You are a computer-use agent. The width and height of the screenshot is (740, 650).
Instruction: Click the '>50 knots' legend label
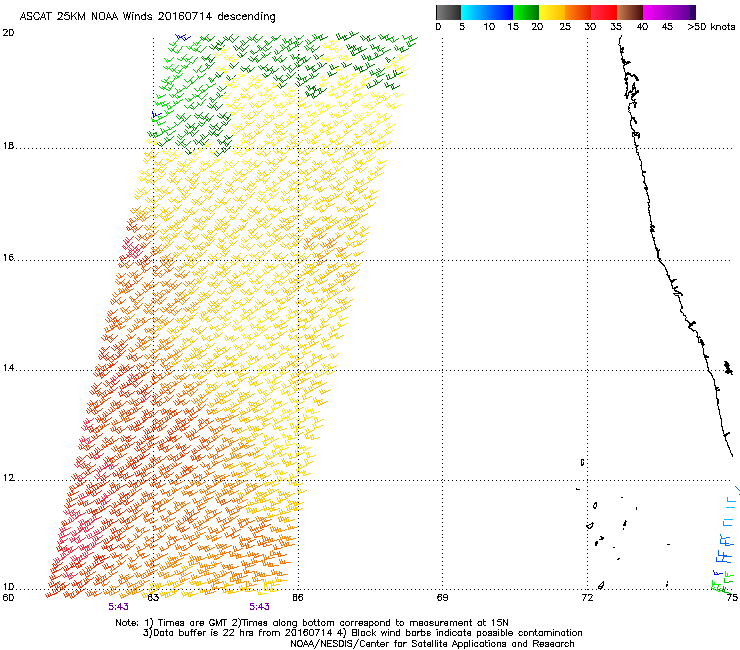[711, 27]
